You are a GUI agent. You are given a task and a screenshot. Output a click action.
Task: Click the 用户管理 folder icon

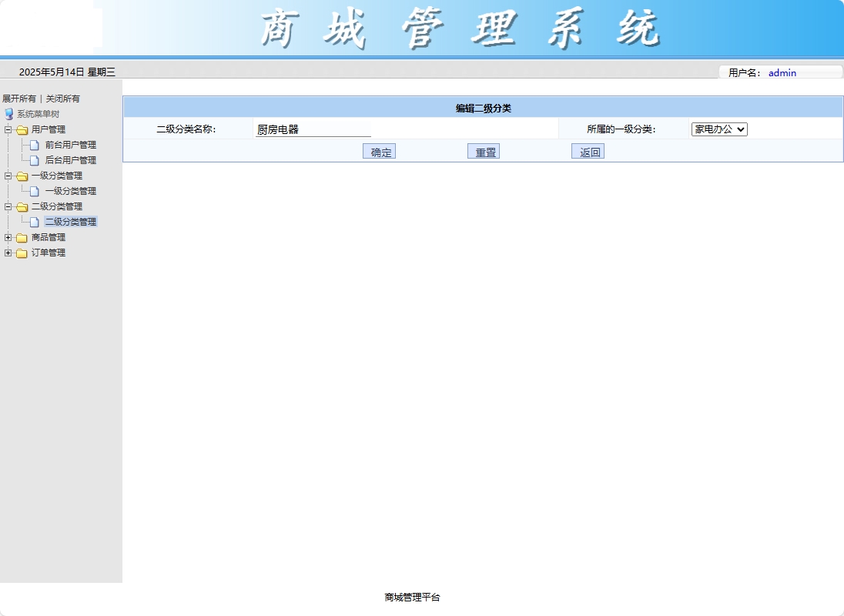tap(21, 129)
